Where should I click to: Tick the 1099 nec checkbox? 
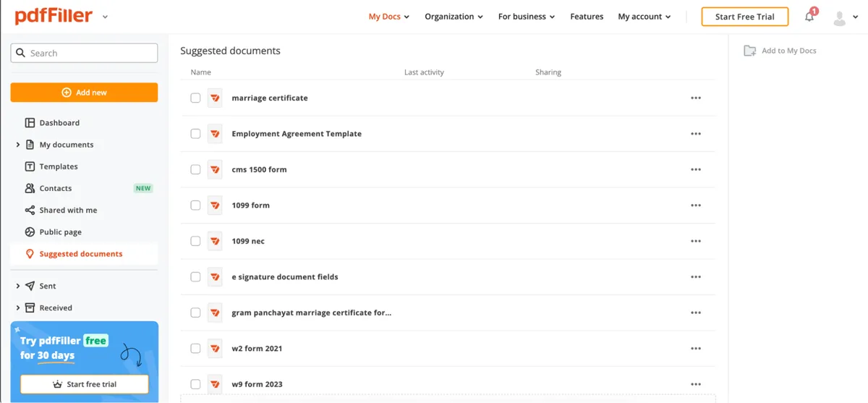click(195, 241)
